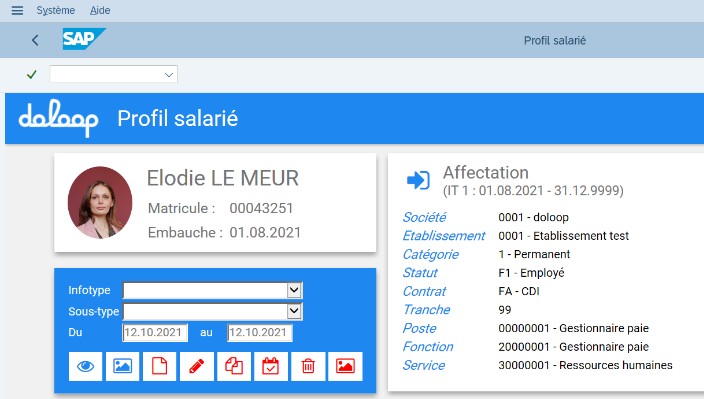Click the name Elodie LE MEUR

point(223,178)
